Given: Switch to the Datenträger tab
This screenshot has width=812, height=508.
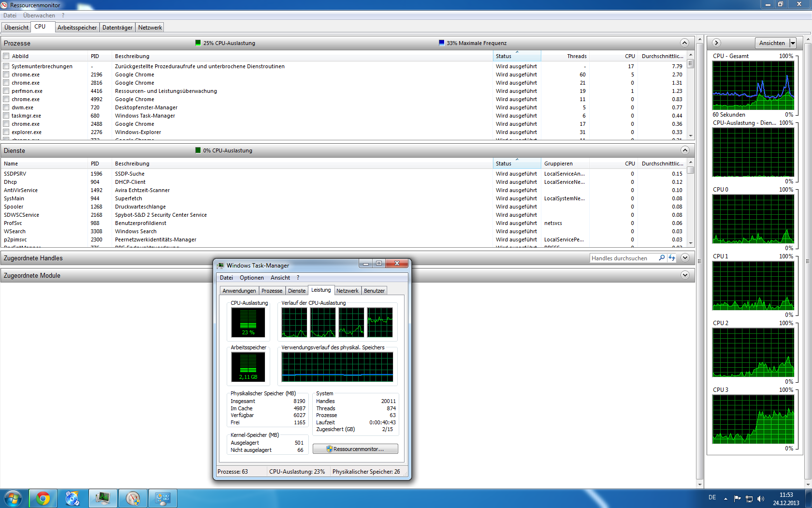Looking at the screenshot, I should pyautogui.click(x=117, y=28).
